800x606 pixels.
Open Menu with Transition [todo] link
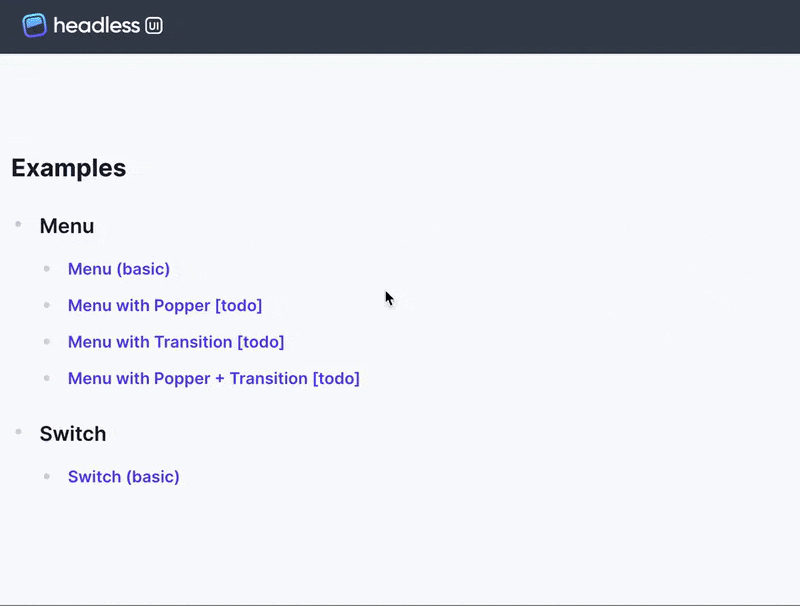click(176, 342)
